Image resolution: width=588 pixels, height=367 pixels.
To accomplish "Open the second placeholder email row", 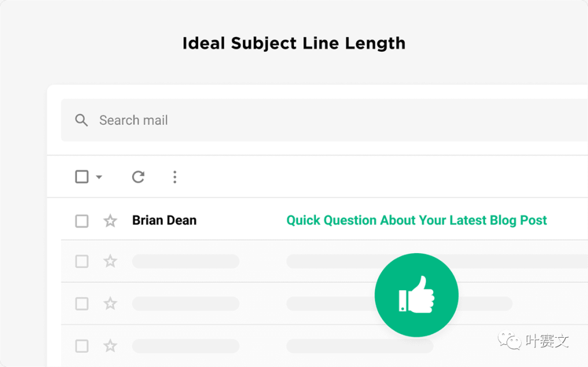I will [x=324, y=261].
